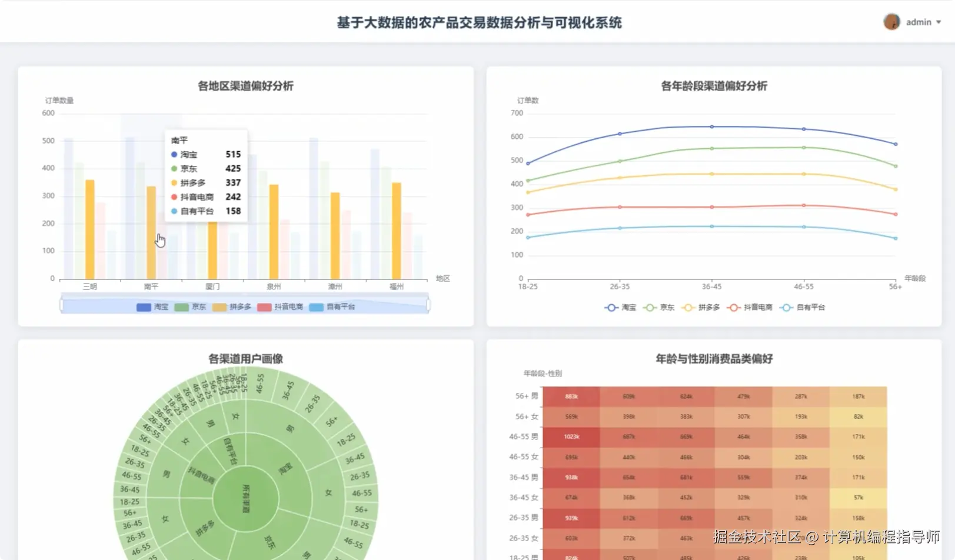Image resolution: width=955 pixels, height=560 pixels.
Task: Select the 三明 region axis label
Action: point(90,286)
